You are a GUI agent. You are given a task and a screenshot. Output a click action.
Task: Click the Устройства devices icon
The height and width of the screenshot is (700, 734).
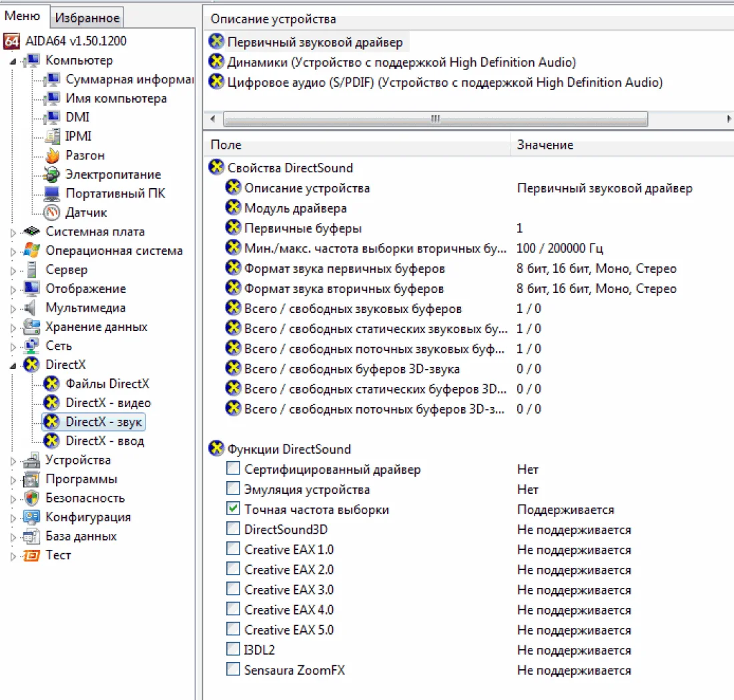pyautogui.click(x=32, y=460)
